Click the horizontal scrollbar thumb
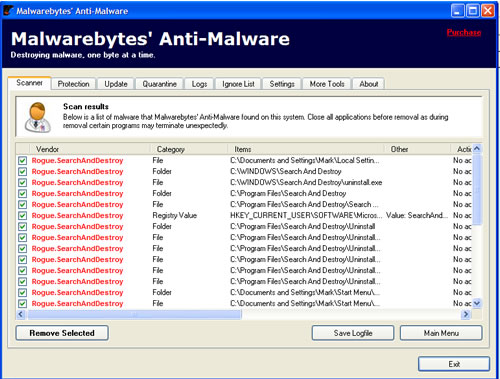This screenshot has height=379, width=500. (134, 314)
